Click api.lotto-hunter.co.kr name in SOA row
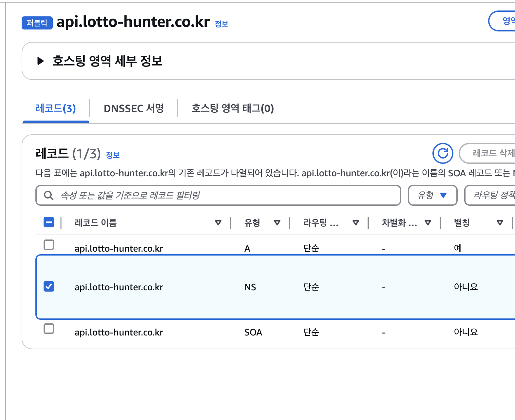This screenshot has height=420, width=515. [119, 332]
